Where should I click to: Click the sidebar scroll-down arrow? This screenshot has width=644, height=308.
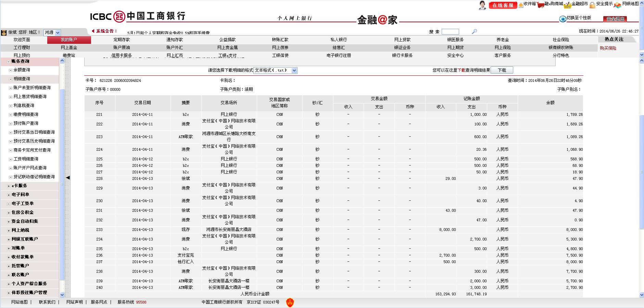click(62, 295)
